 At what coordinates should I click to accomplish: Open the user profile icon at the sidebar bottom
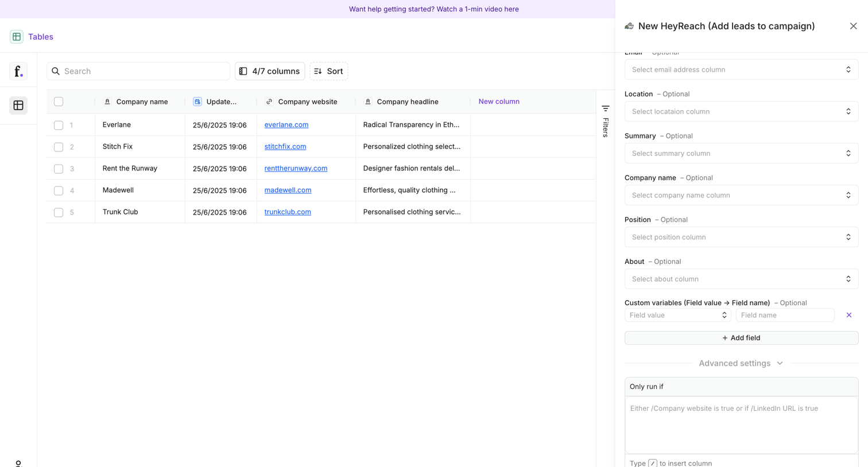18,464
